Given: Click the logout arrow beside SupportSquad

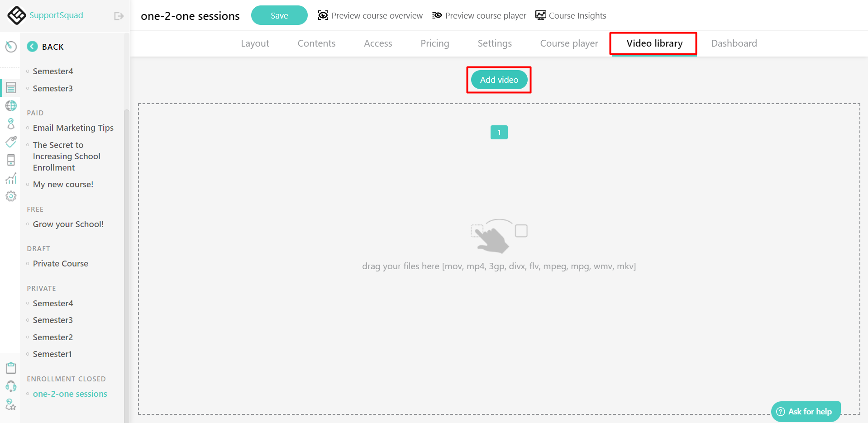Looking at the screenshot, I should tap(118, 15).
